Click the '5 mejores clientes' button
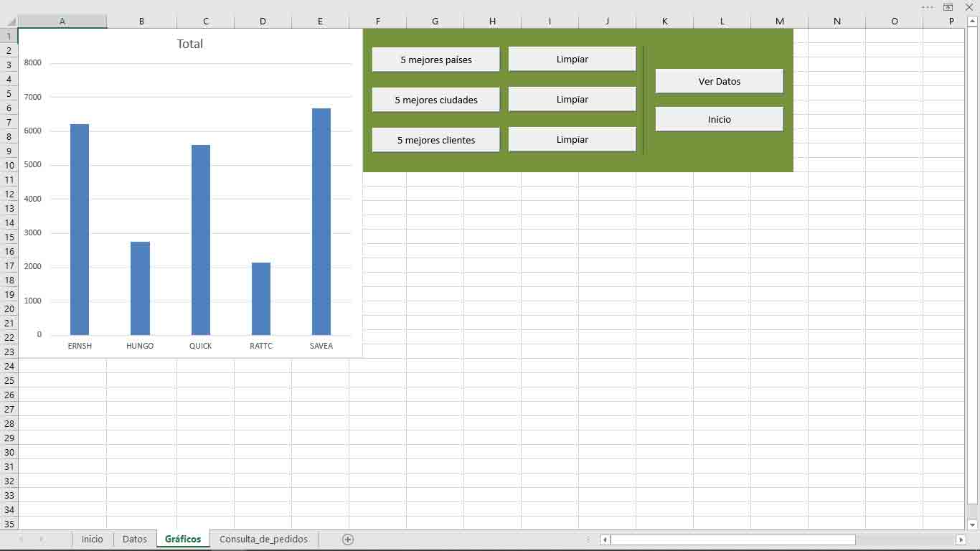The width and height of the screenshot is (980, 551). pos(435,140)
